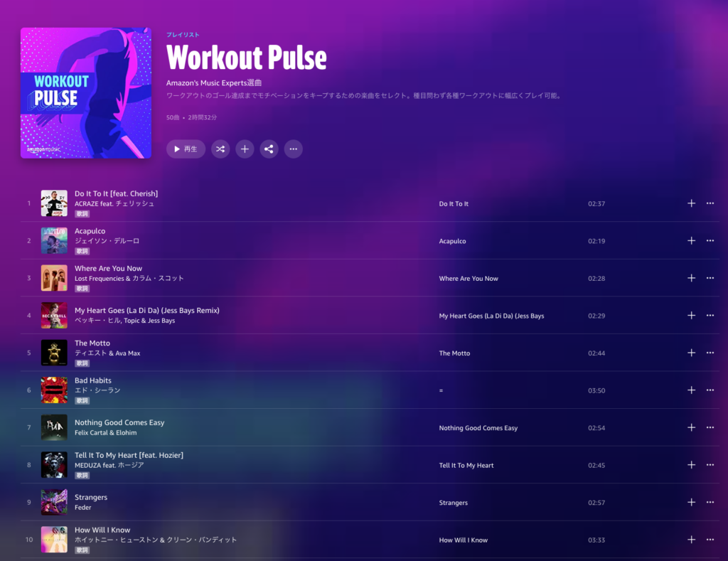Image resolution: width=728 pixels, height=561 pixels.
Task: Open artist Felix Cartal & Elohim link
Action: click(x=106, y=433)
